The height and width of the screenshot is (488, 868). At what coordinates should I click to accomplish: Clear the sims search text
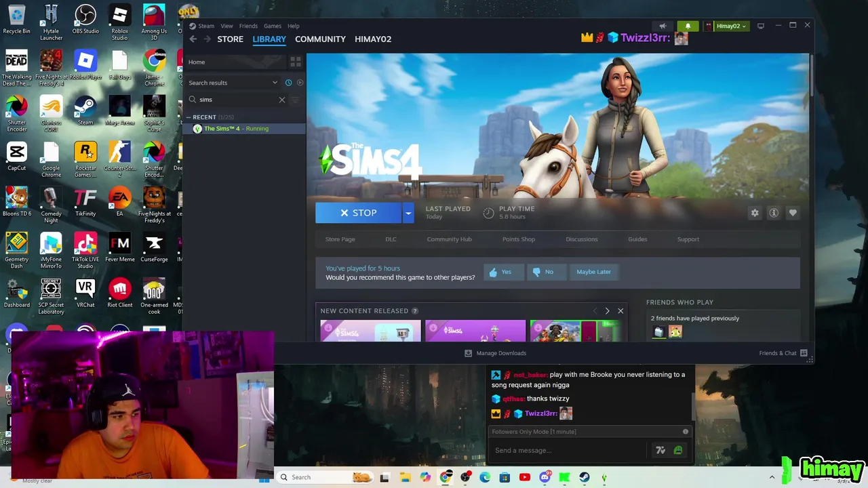[282, 100]
